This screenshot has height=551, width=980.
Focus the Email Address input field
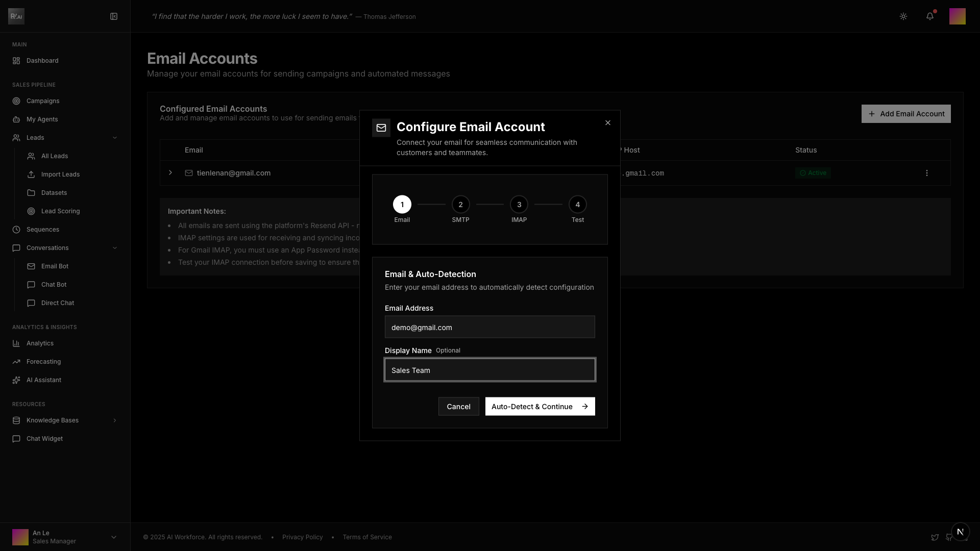tap(489, 327)
